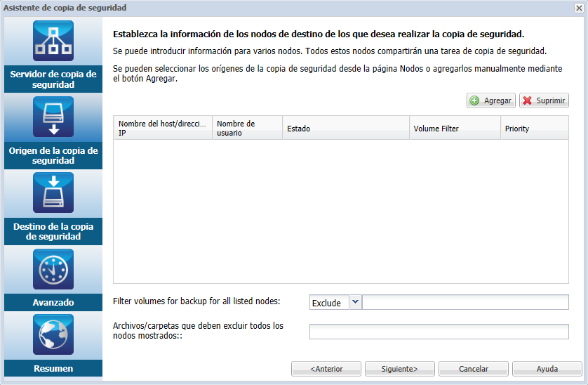This screenshot has height=385, width=588.
Task: Sort by Volume Filter column header
Action: coord(455,128)
